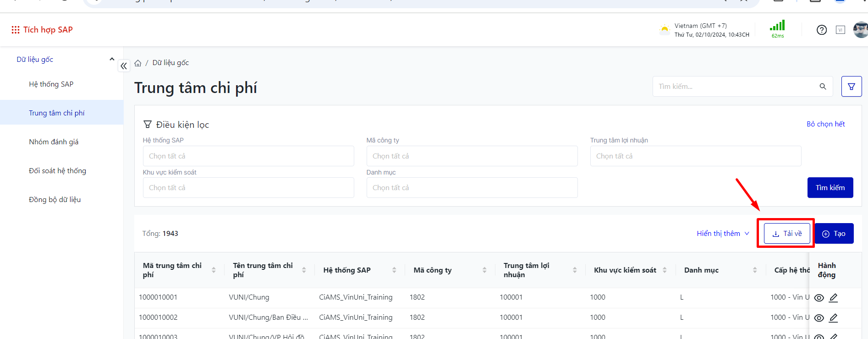Click the search magnifier icon
This screenshot has width=868, height=339.
coord(823,87)
